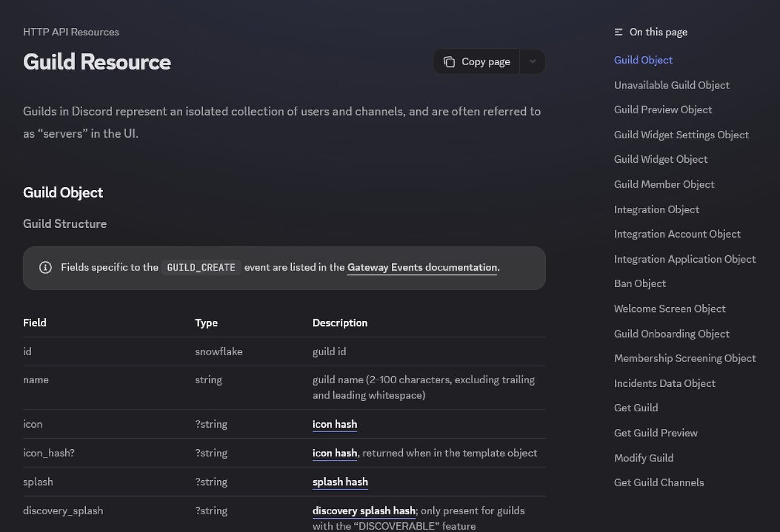Click the GUILD_CREATE inline code
This screenshot has height=532, width=780.
click(201, 268)
